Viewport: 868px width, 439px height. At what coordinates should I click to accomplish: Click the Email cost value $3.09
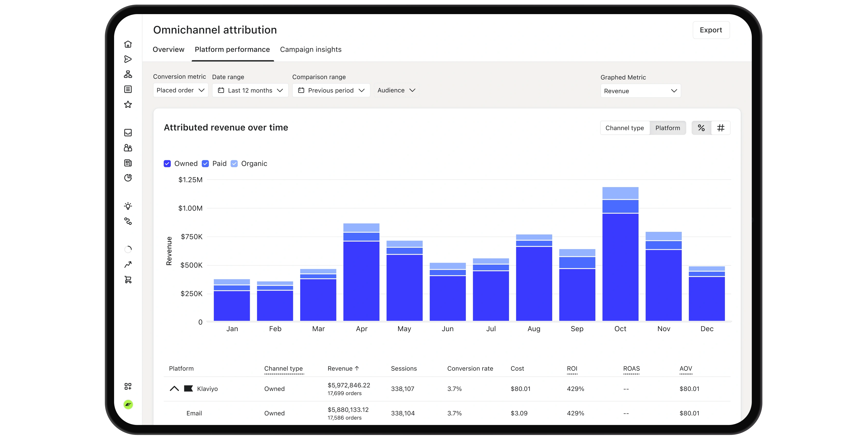tap(519, 413)
